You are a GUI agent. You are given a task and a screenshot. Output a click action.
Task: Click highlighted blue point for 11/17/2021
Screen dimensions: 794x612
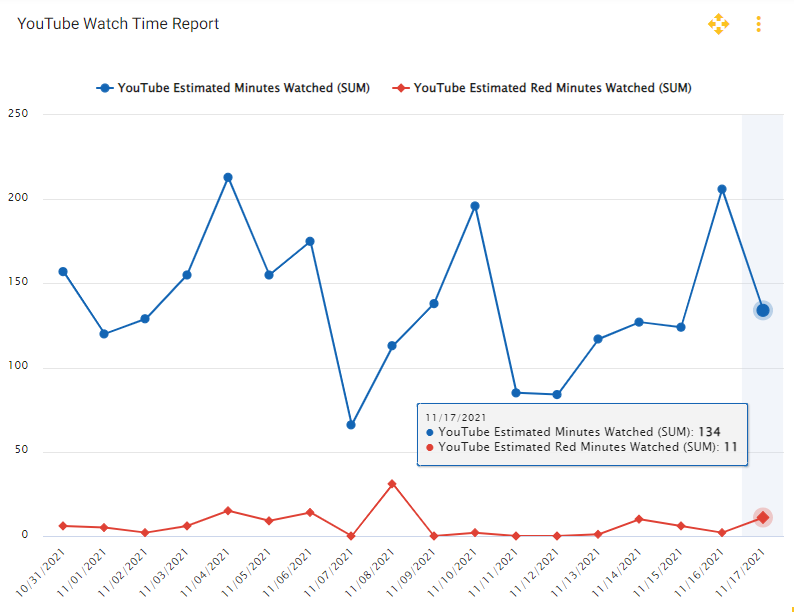pyautogui.click(x=762, y=310)
